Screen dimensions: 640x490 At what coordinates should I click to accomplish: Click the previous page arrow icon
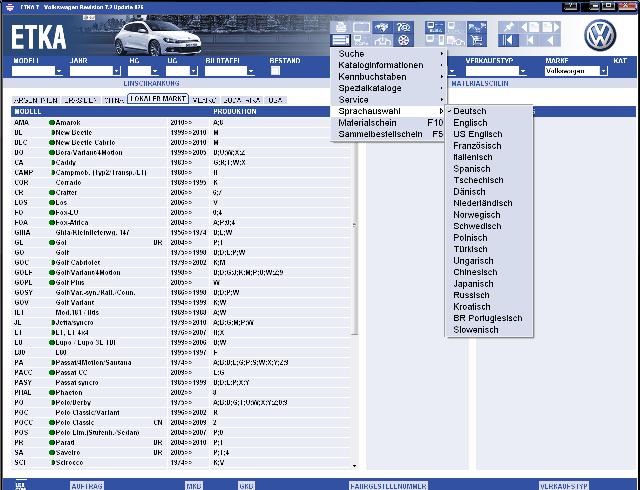(x=529, y=27)
